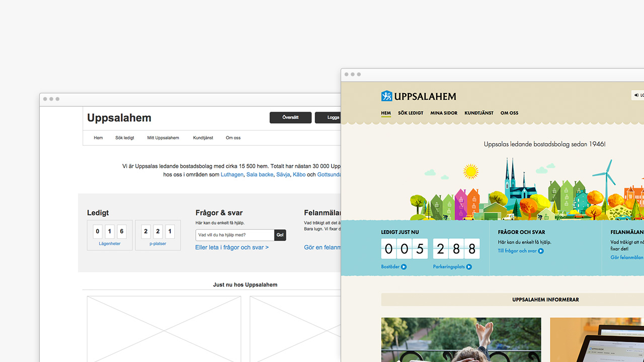Screen dimensions: 644x362
Task: Follow the Sala backe link
Action: click(260, 174)
